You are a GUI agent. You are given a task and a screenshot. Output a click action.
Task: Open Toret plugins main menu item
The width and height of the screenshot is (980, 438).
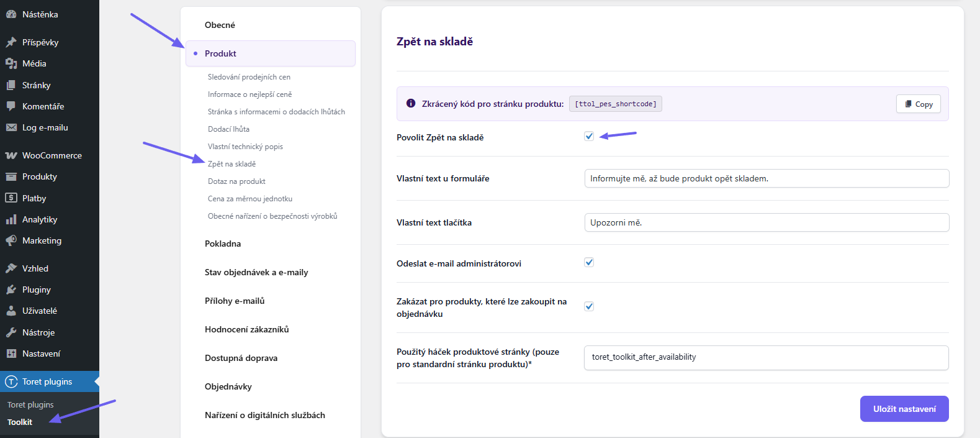pos(50,381)
